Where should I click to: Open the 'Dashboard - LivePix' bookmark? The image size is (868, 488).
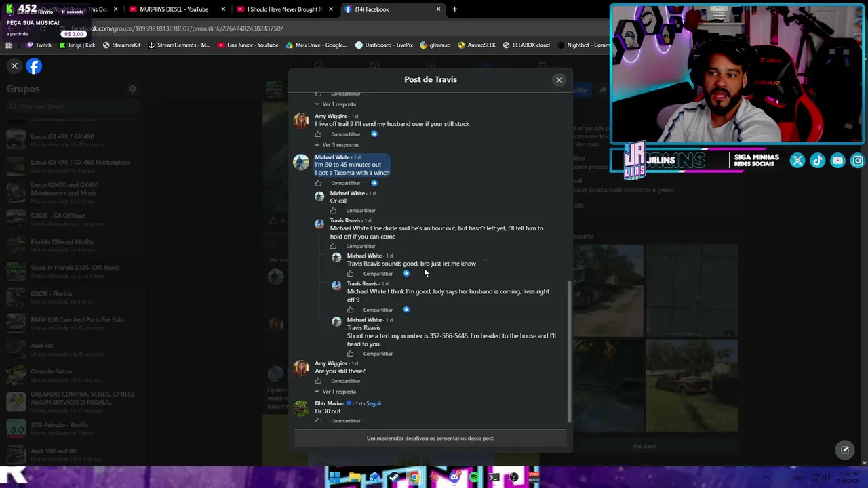[x=384, y=45]
